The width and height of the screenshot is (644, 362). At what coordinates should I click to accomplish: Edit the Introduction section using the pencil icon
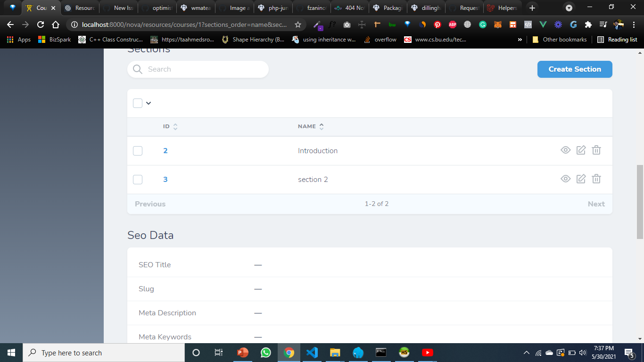click(581, 150)
